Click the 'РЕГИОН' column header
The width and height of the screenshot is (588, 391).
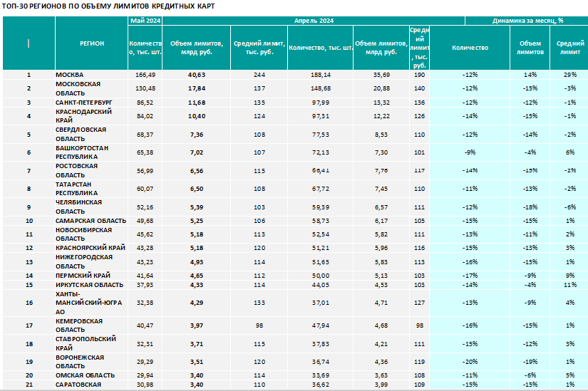tap(91, 43)
